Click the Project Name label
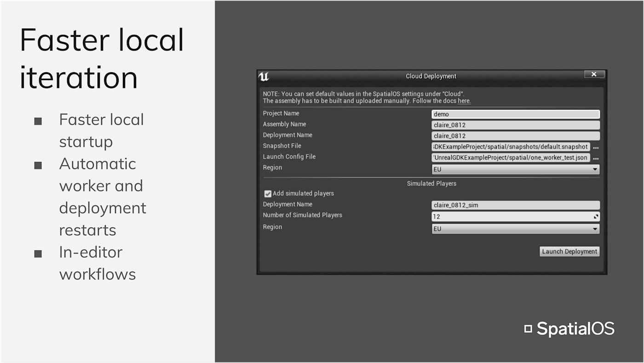Image resolution: width=644 pixels, height=363 pixels. tap(281, 113)
